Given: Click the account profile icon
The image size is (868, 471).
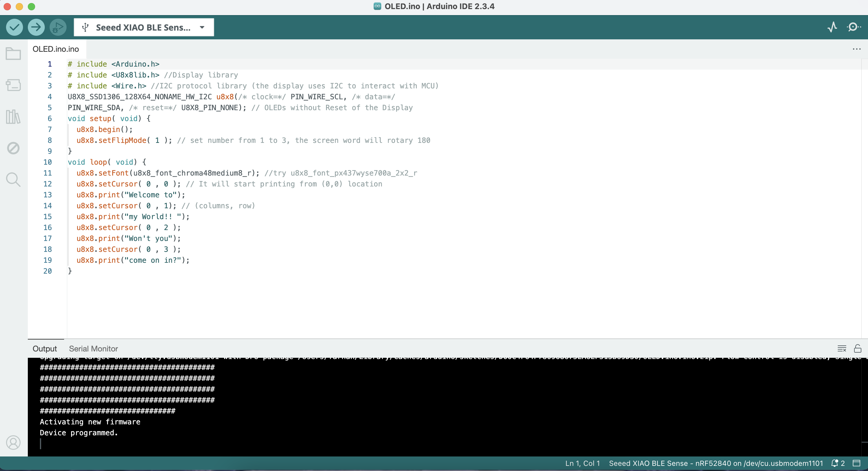Looking at the screenshot, I should coord(14,442).
